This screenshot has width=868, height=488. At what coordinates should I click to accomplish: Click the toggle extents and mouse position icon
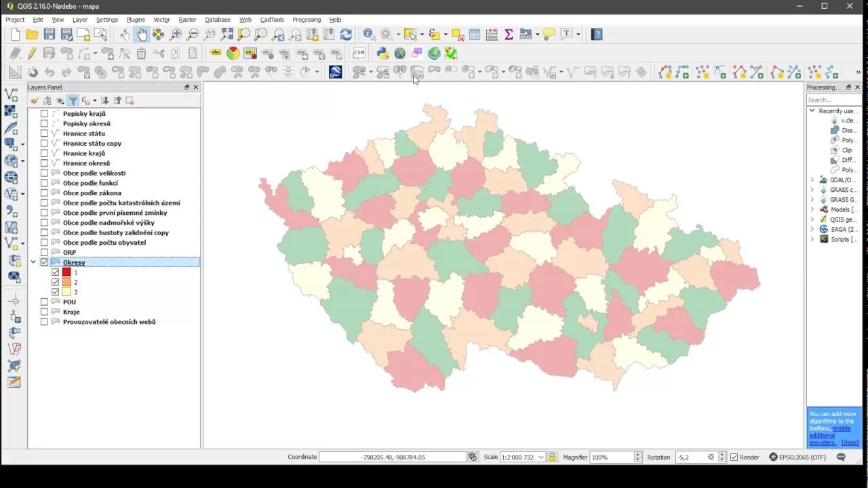click(473, 457)
